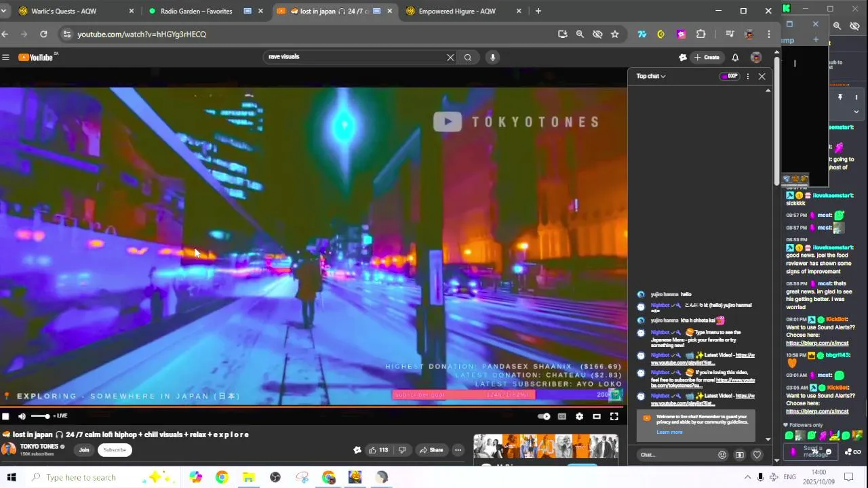The image size is (868, 488).
Task: Clear the 'rave visuals' search text
Action: point(450,58)
